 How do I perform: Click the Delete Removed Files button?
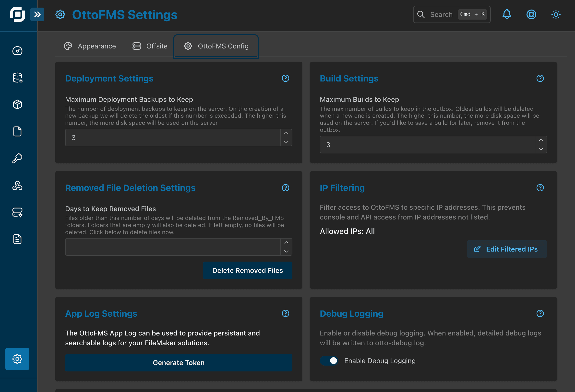(247, 270)
